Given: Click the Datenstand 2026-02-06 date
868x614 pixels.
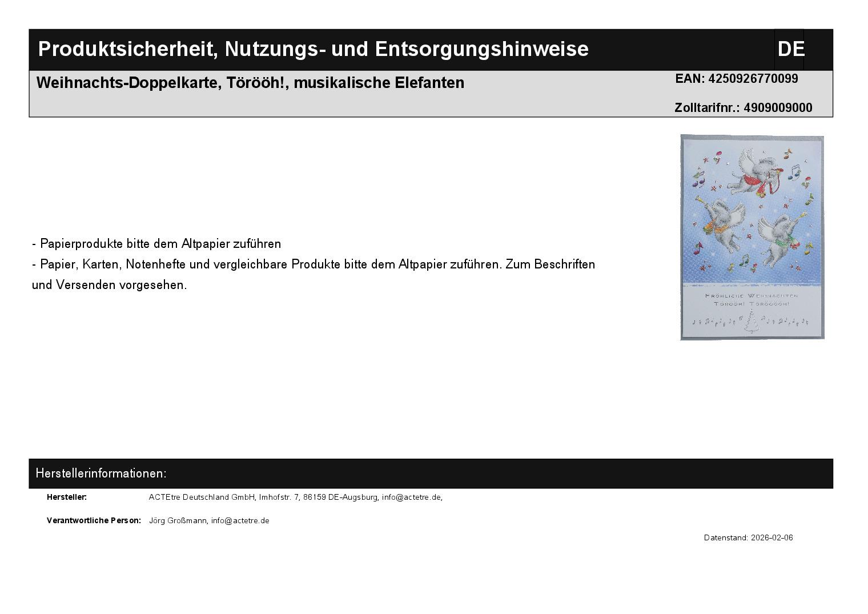Looking at the screenshot, I should [748, 538].
